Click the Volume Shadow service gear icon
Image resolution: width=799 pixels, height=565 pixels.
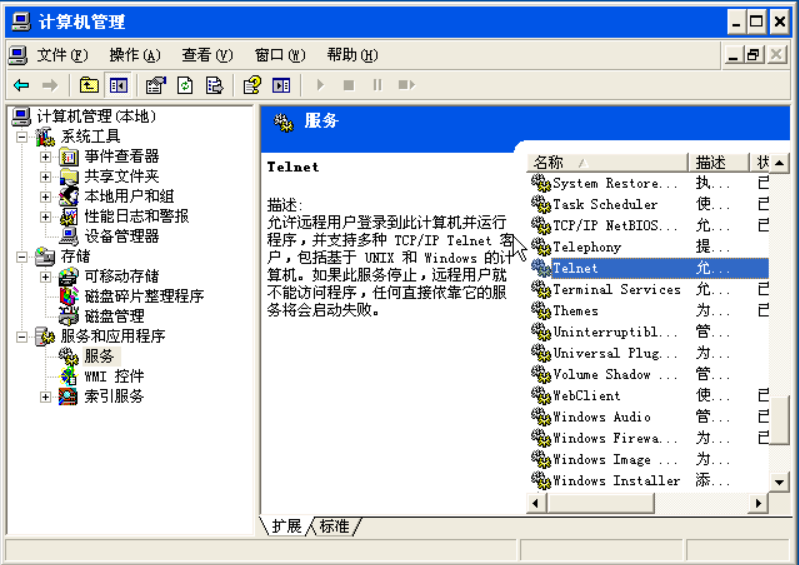(541, 374)
